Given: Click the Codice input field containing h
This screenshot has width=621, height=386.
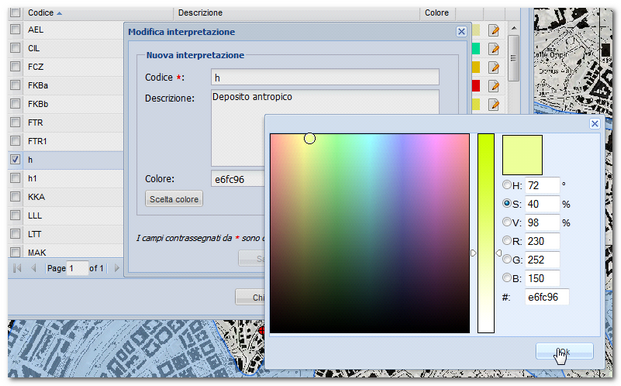Looking at the screenshot, I should pyautogui.click(x=325, y=77).
